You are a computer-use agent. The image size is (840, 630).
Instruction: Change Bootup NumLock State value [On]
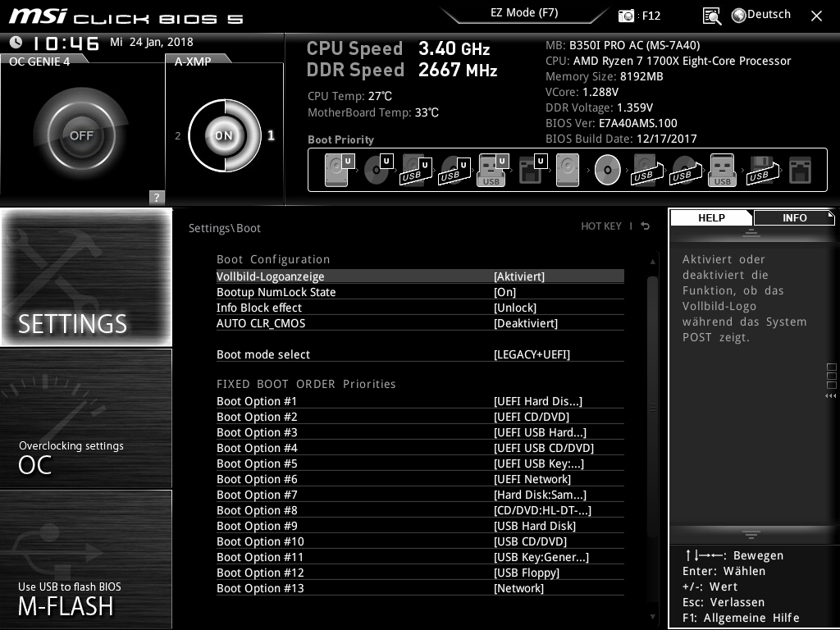(x=504, y=292)
